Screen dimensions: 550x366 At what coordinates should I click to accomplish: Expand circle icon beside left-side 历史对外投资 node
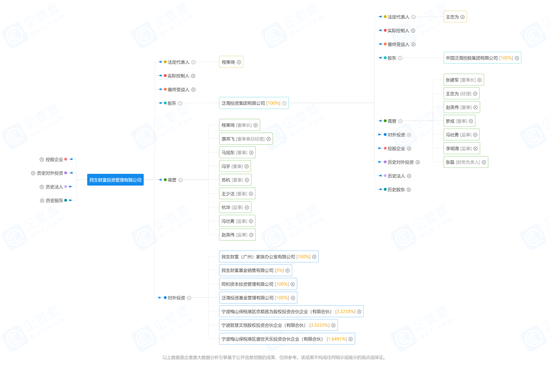33,173
